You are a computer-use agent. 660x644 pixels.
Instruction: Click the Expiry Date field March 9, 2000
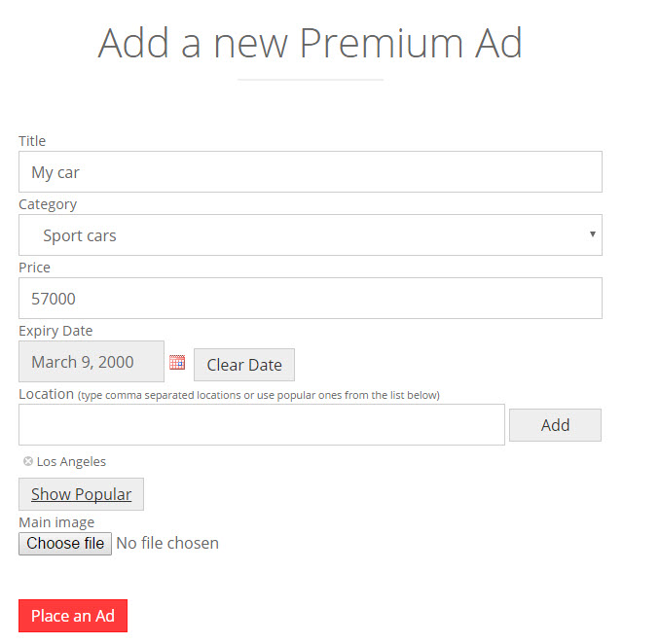pos(92,362)
